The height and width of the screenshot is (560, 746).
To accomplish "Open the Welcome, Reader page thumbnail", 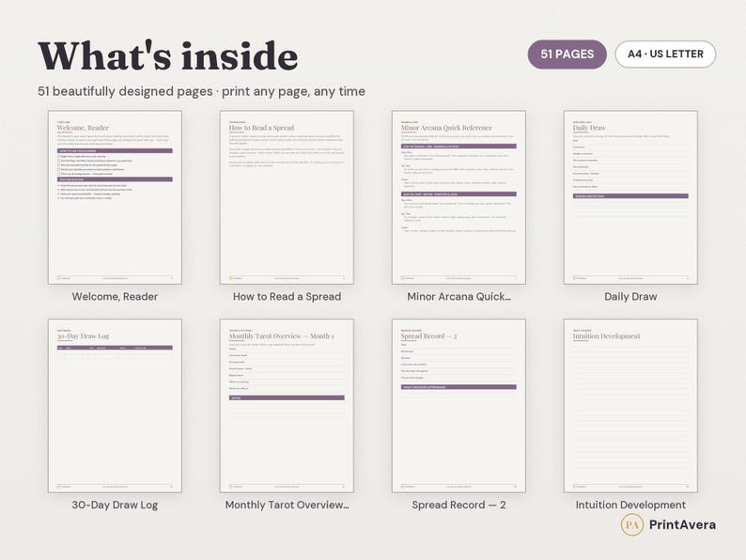I will click(x=115, y=197).
